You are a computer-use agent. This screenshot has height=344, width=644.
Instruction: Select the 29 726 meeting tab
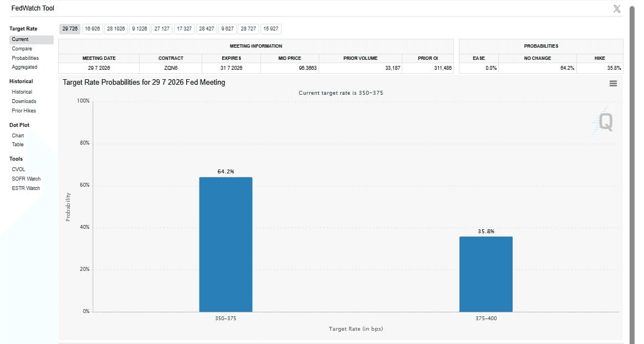pyautogui.click(x=70, y=29)
